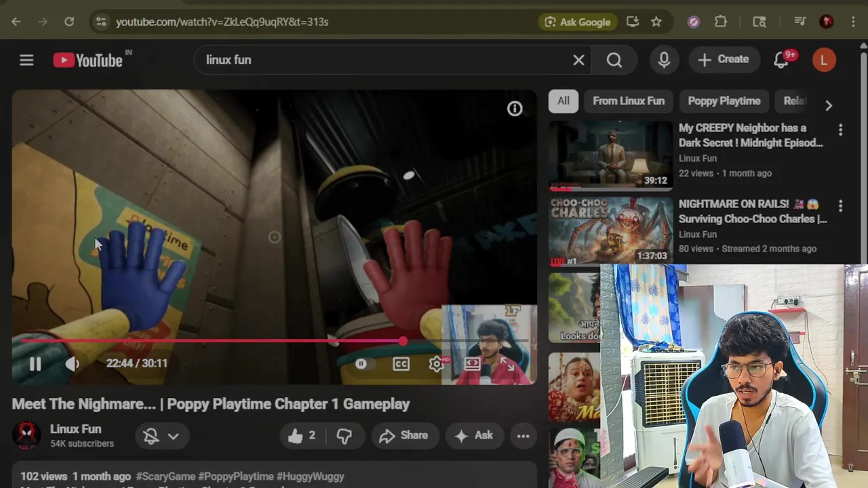Open the Chrome three-dot menu
This screenshot has height=488, width=868.
pyautogui.click(x=852, y=22)
